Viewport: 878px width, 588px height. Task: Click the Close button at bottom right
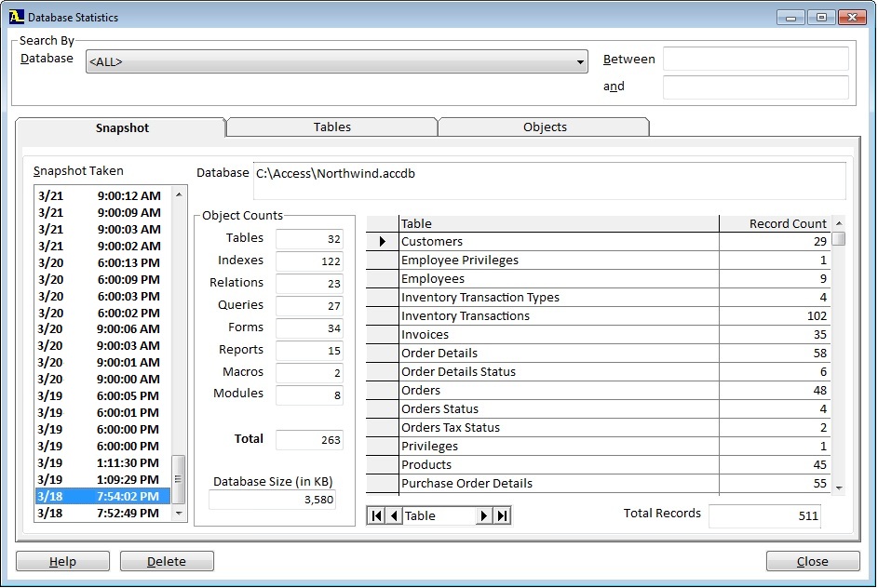pos(812,561)
